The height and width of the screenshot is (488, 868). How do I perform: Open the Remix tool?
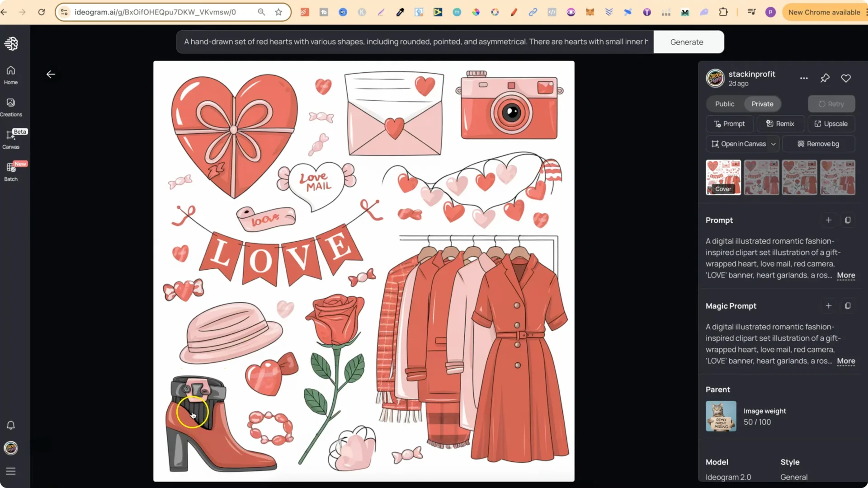pyautogui.click(x=781, y=123)
